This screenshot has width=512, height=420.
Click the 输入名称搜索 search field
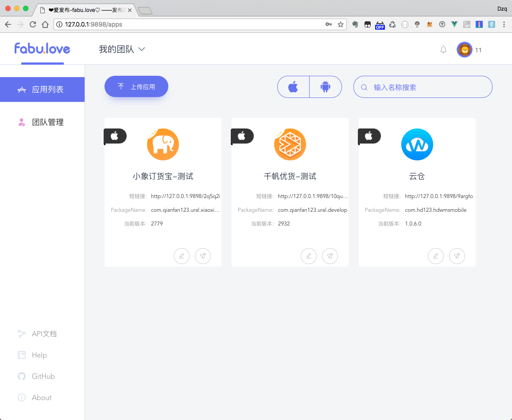423,87
